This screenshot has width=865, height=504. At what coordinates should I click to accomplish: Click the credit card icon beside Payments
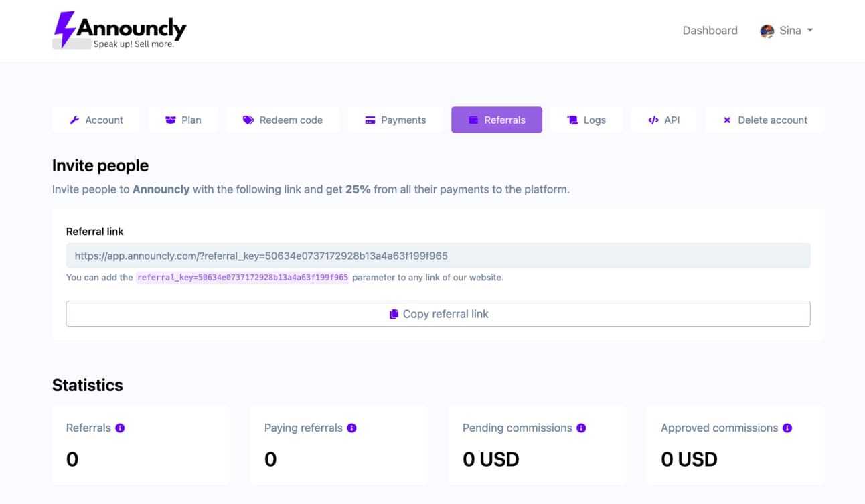[370, 120]
